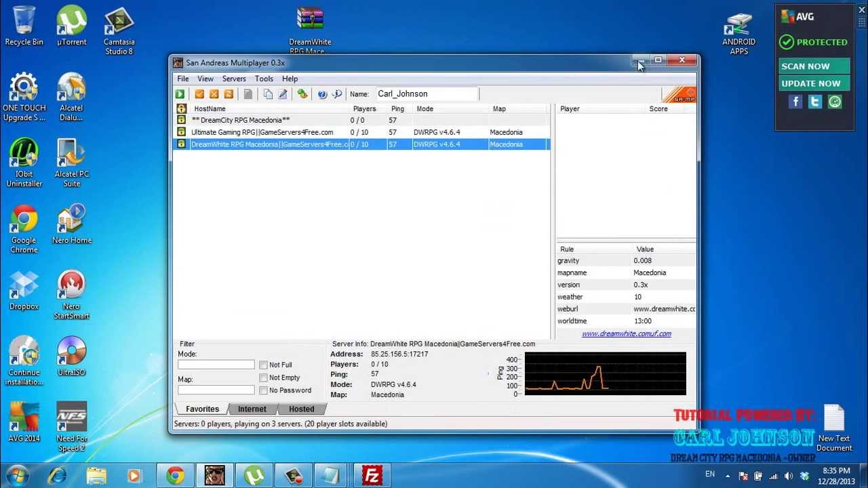Click the EN language indicator on the taskbar
This screenshot has width=868, height=488.
pyautogui.click(x=710, y=474)
